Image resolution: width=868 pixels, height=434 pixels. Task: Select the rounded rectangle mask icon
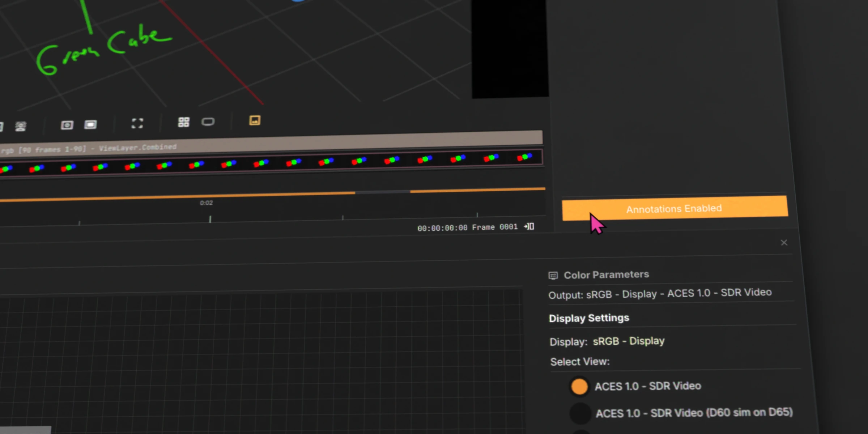209,122
